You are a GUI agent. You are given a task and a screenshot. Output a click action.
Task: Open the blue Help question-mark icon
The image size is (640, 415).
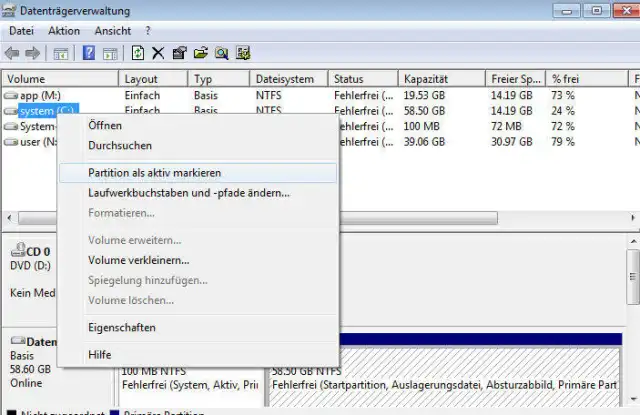(89, 53)
